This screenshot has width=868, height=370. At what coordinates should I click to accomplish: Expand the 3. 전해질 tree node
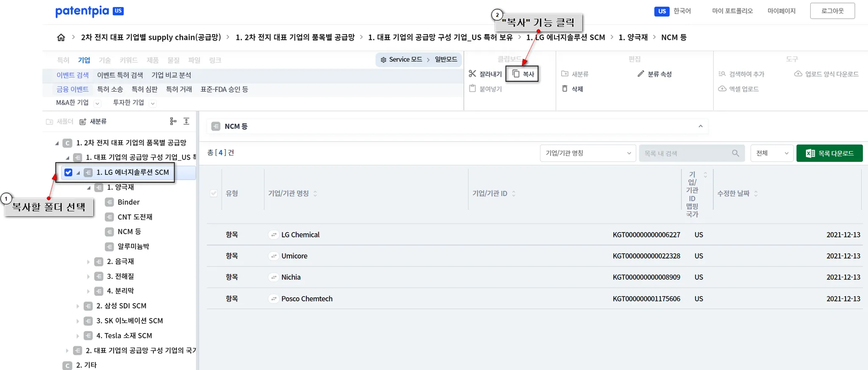88,277
